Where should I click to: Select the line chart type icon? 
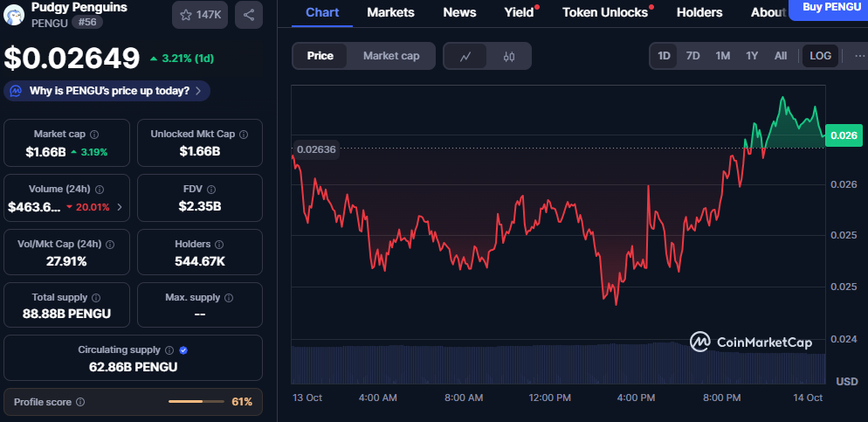tap(466, 56)
